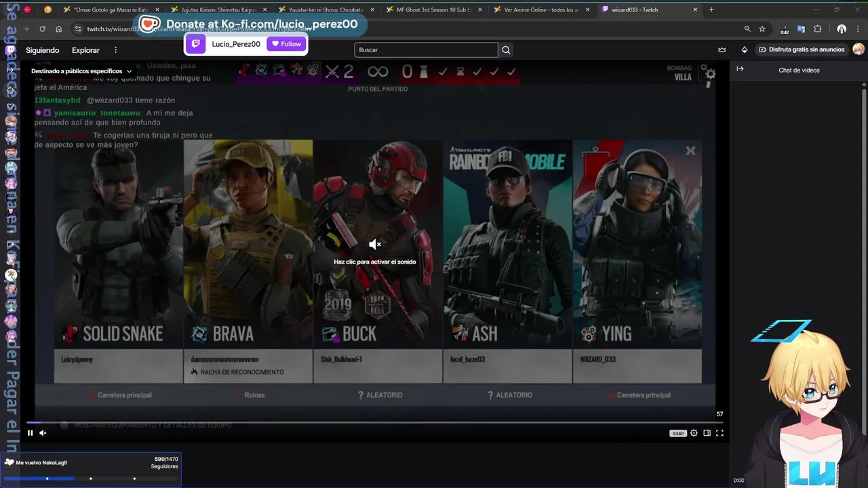
Task: Click chat username 'yamisaurio_tonotauwu'
Action: point(97,113)
